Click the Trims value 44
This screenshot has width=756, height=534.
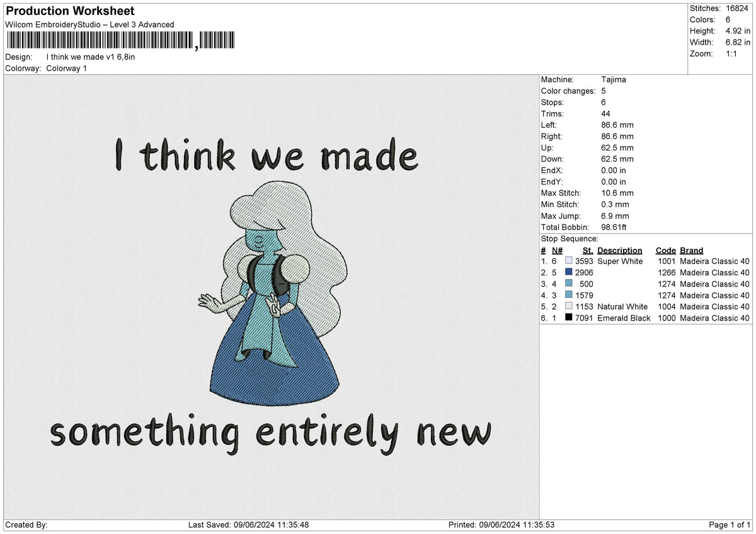[x=606, y=114]
